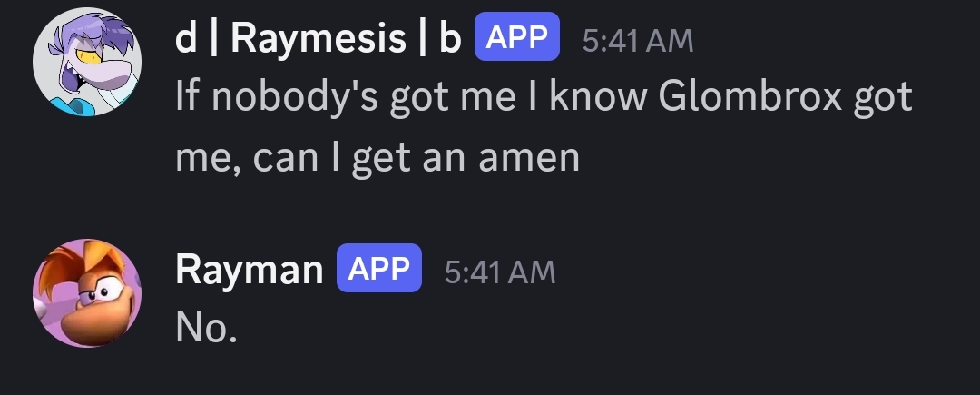The image size is (980, 395).
Task: Click the 5:41 AM timestamp beside Rayman
Action: (499, 271)
